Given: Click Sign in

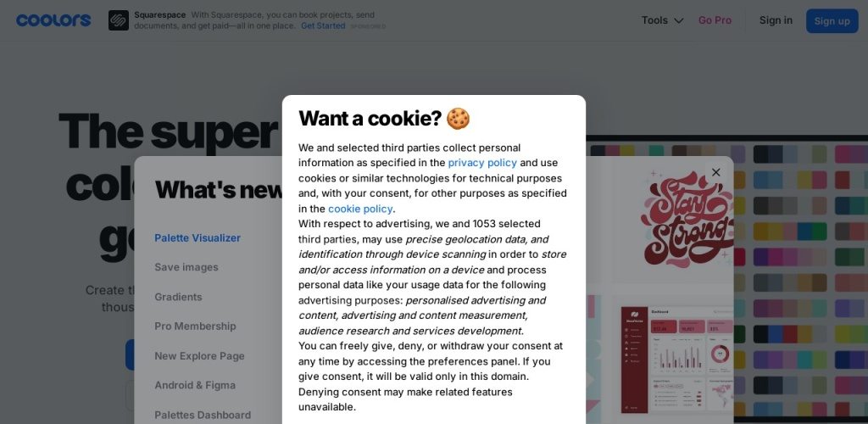Looking at the screenshot, I should pyautogui.click(x=776, y=20).
